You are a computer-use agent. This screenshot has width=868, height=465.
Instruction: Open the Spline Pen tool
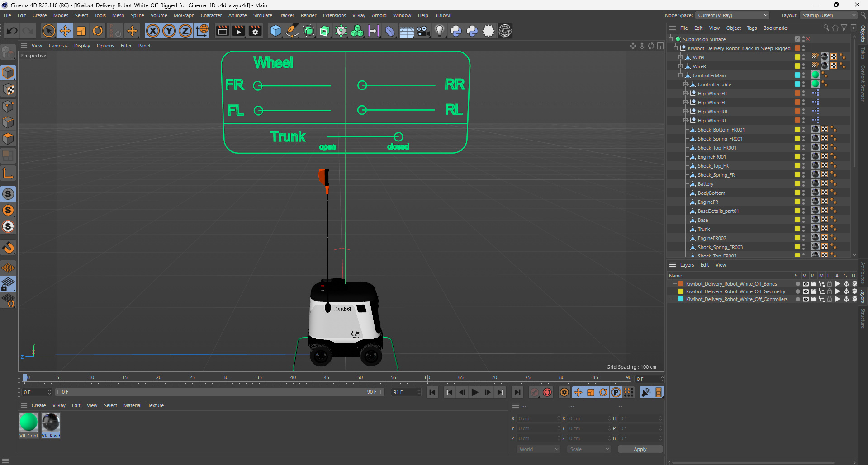tap(292, 31)
